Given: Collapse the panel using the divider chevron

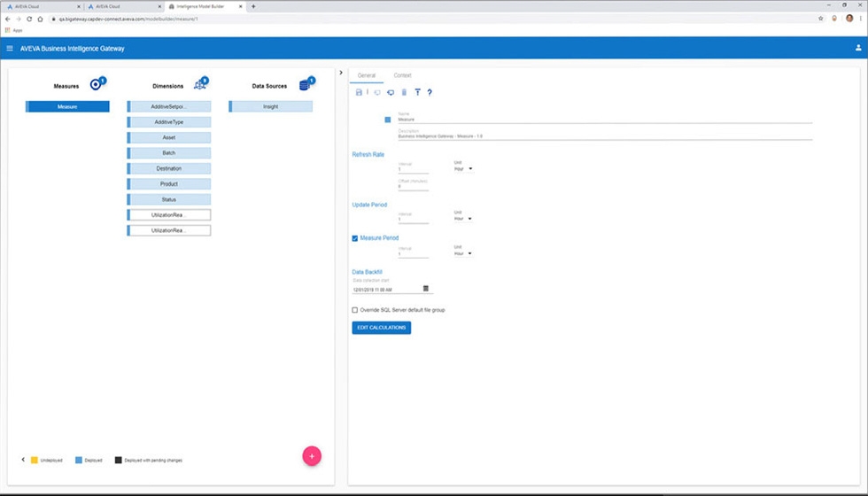Looking at the screenshot, I should [342, 73].
